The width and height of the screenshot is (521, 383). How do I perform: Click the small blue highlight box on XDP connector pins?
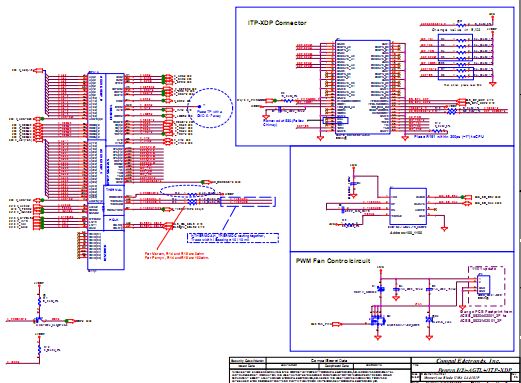click(x=336, y=121)
